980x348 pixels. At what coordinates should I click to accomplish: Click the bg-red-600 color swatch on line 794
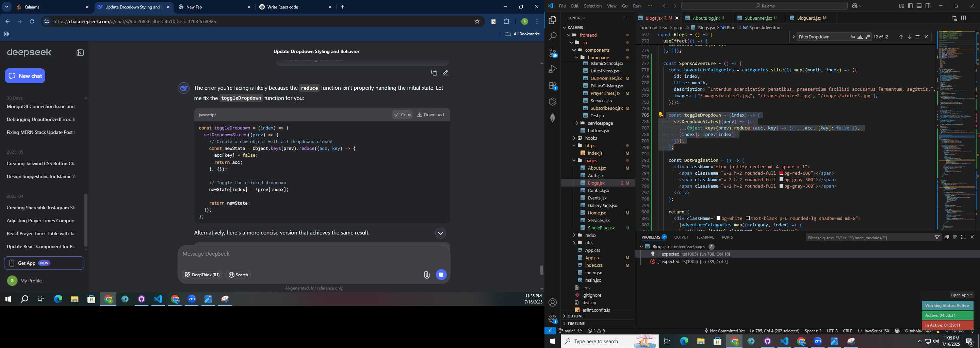(x=782, y=173)
